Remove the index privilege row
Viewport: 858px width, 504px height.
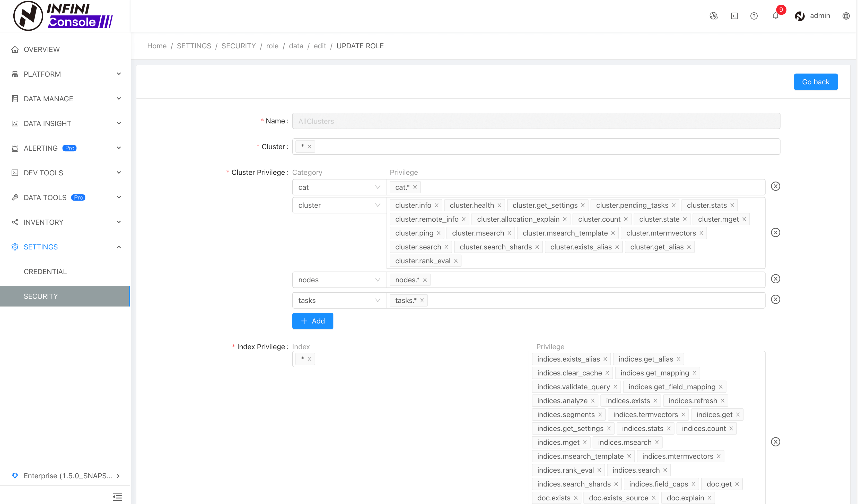coord(775,442)
